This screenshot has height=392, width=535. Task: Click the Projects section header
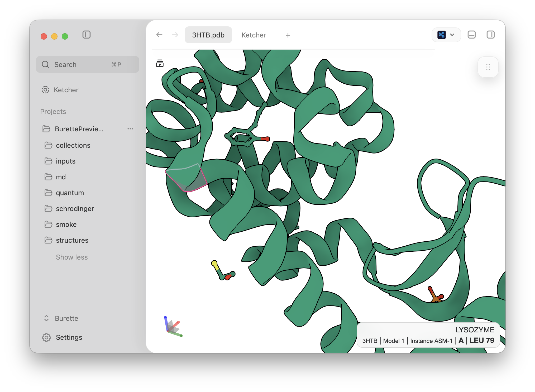point(53,112)
